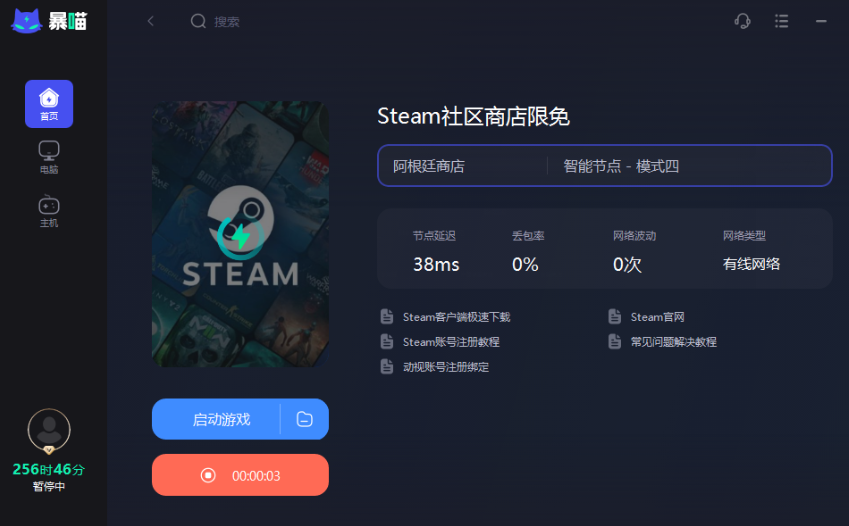
Task: Open the list menu icon
Action: tap(781, 21)
